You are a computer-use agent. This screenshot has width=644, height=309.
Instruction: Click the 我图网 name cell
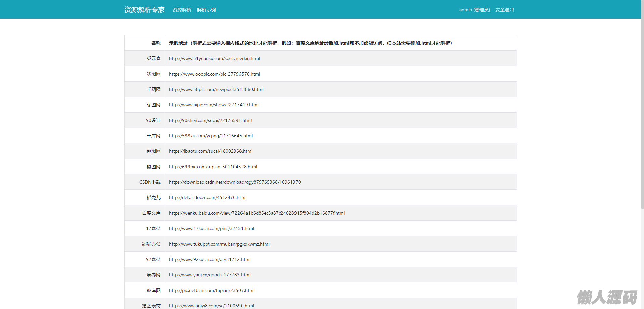pyautogui.click(x=145, y=74)
